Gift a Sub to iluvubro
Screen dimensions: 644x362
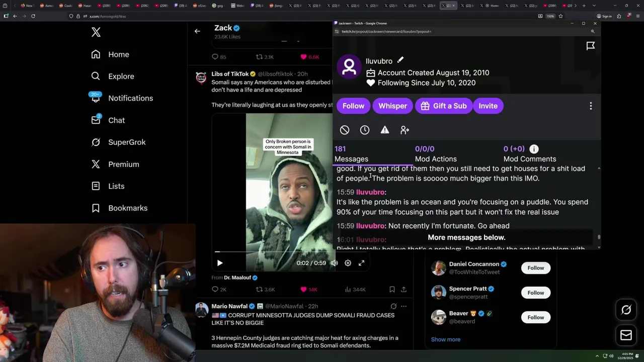444,106
